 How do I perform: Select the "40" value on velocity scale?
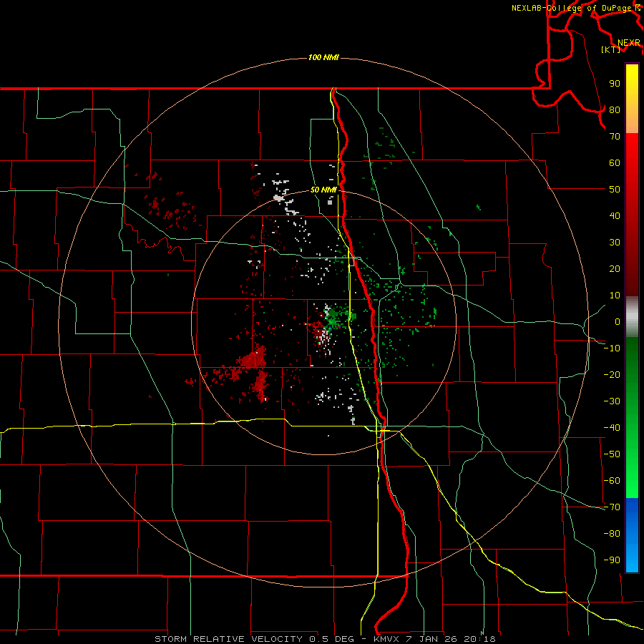tap(615, 216)
